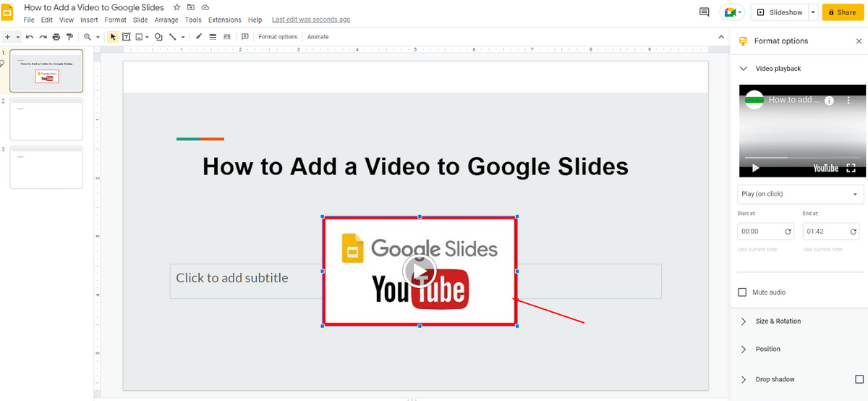The width and height of the screenshot is (868, 401).
Task: Open the Edit menu
Action: (x=47, y=20)
